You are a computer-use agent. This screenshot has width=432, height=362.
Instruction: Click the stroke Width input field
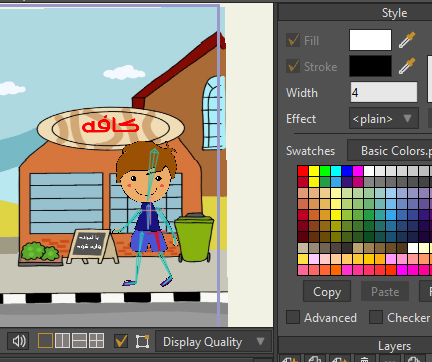(384, 92)
